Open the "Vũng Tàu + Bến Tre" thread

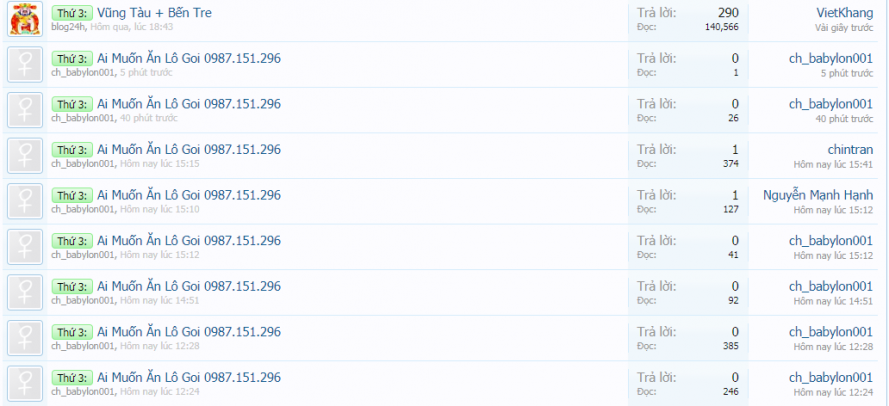(154, 13)
